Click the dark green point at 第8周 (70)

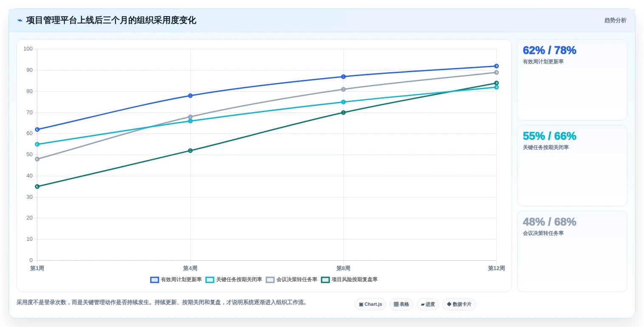click(343, 113)
